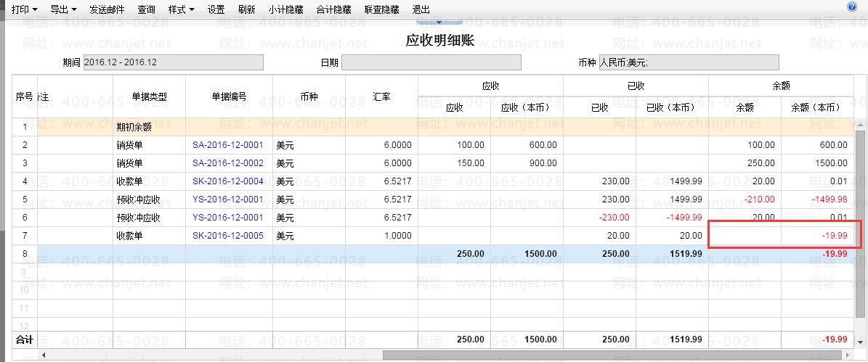Click the 汇率 column header
868x362 pixels.
coord(382,96)
